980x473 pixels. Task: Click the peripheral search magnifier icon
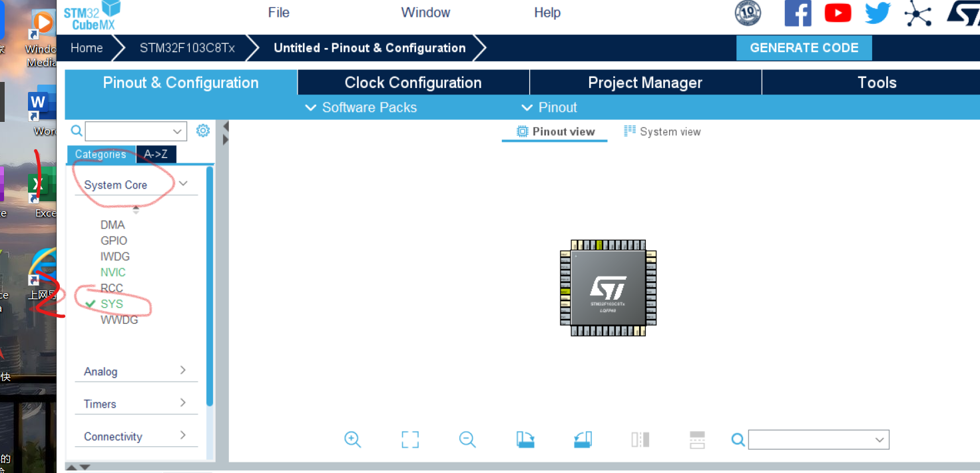pos(77,131)
